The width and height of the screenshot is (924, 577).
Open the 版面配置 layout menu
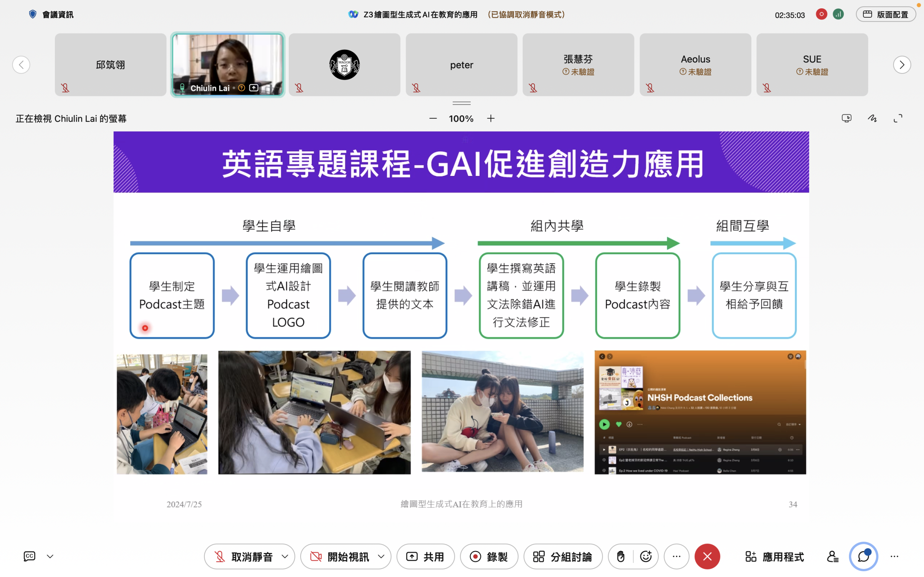point(885,14)
